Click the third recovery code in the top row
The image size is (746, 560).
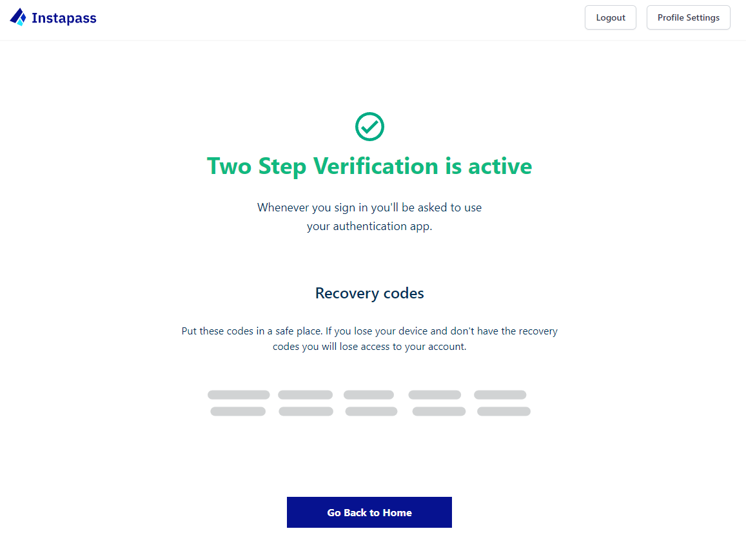[368, 395]
